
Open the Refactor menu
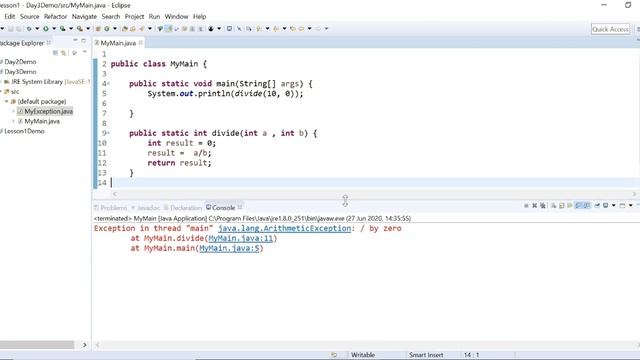coord(56,17)
